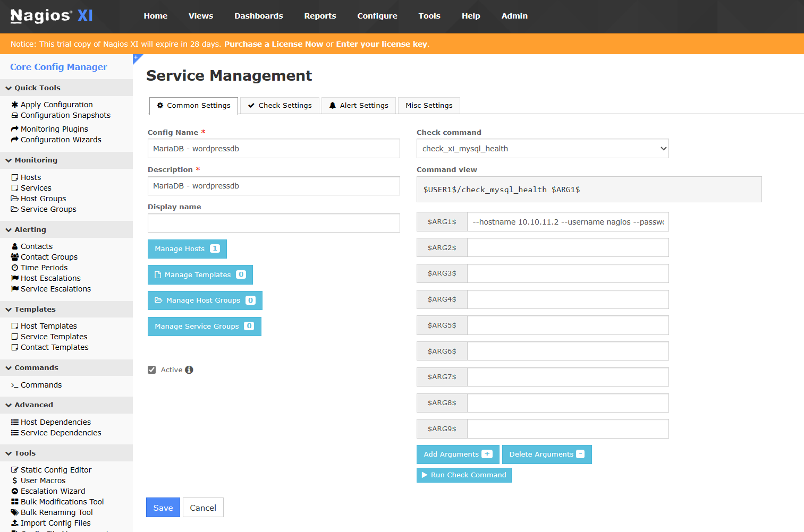This screenshot has height=532, width=804.
Task: Click the Purchase a License Now link
Action: pyautogui.click(x=273, y=44)
